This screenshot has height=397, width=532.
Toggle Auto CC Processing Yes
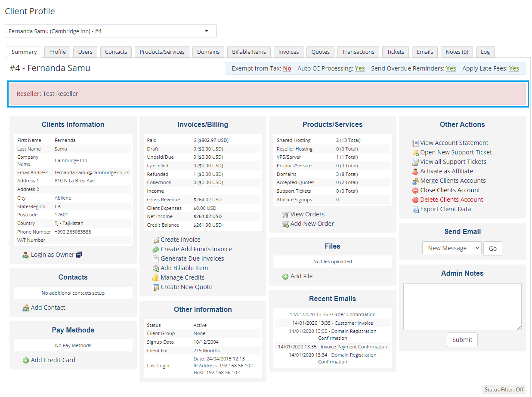pos(360,68)
